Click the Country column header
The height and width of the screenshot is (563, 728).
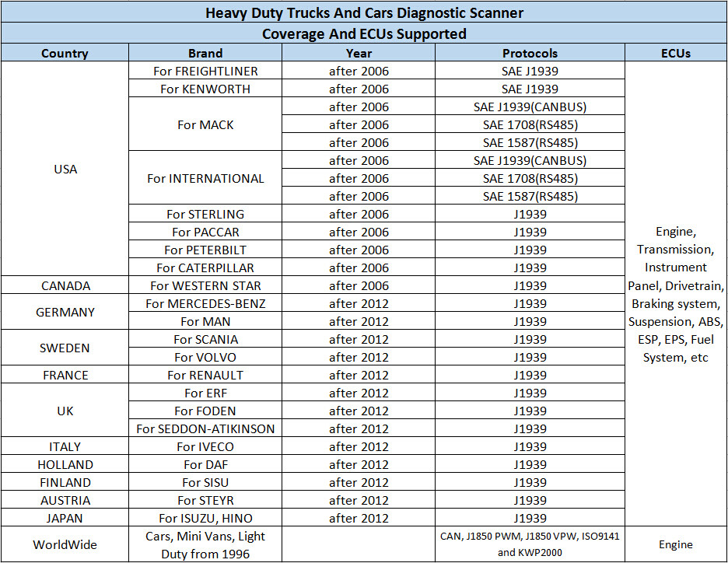(x=65, y=53)
